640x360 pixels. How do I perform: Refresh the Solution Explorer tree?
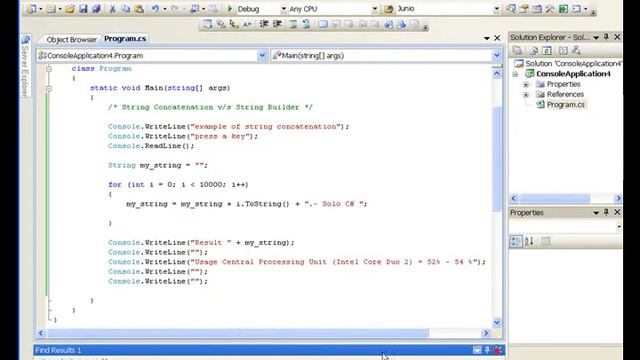point(547,51)
